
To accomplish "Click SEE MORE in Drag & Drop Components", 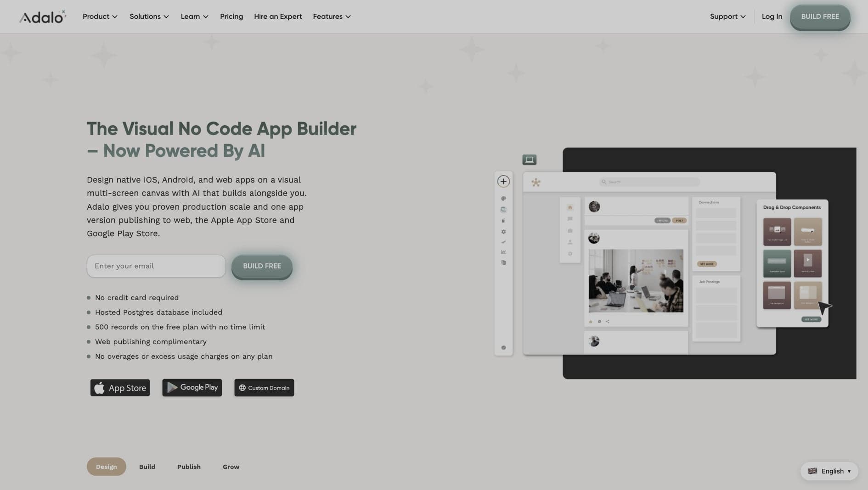I will (x=811, y=319).
